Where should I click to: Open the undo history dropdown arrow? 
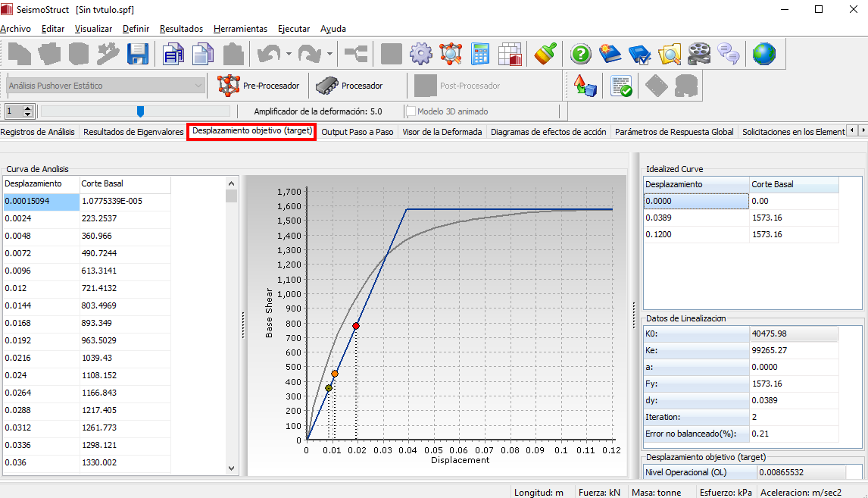click(289, 54)
